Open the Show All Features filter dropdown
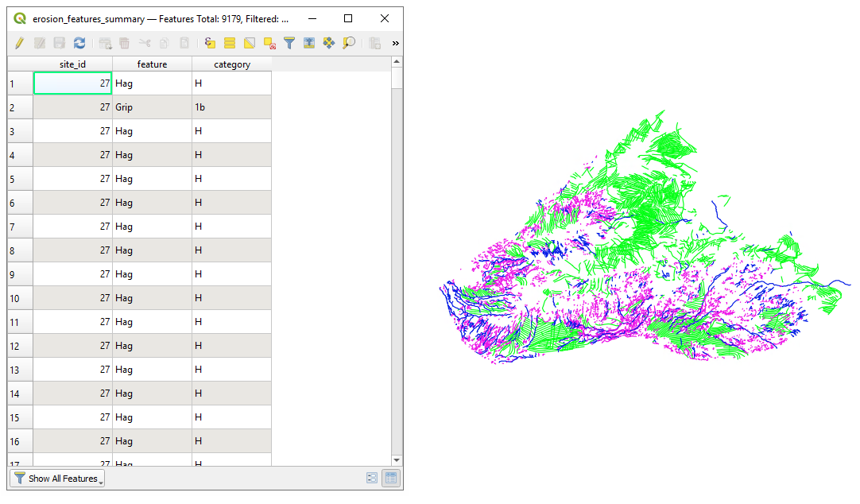This screenshot has width=860, height=504. tap(100, 479)
